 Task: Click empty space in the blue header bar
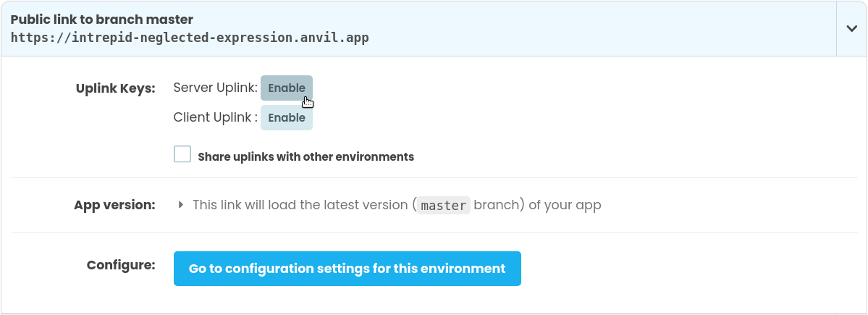[x=579, y=28]
